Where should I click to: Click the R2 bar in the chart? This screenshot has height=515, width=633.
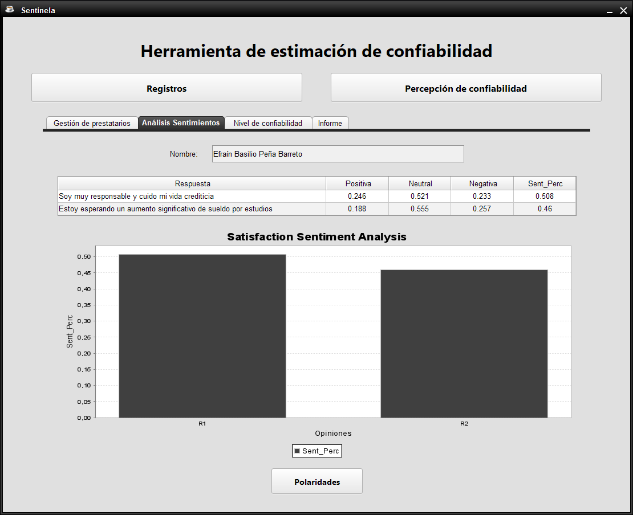pos(464,343)
